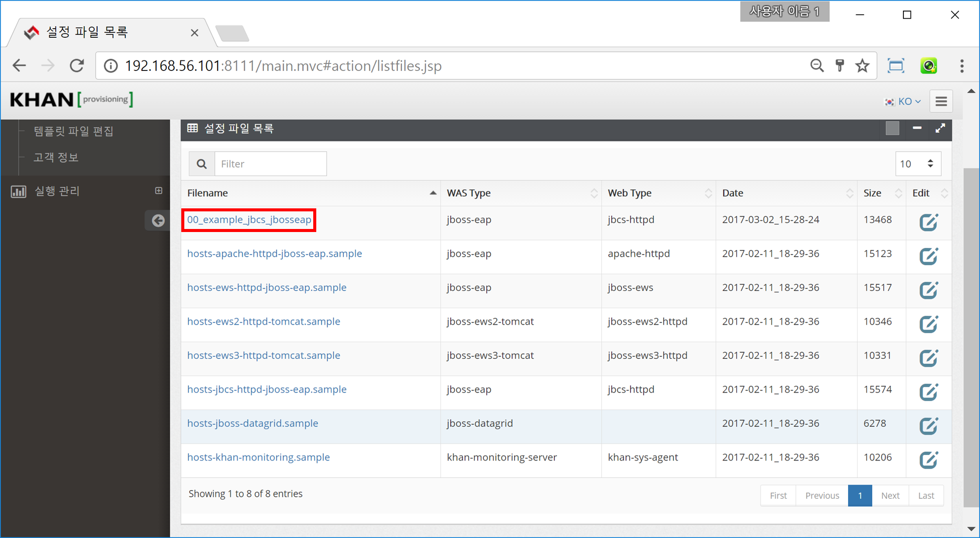Click edit icon for 00_example_jbcs_jbosseap
Viewport: 980px width, 538px height.
[928, 222]
